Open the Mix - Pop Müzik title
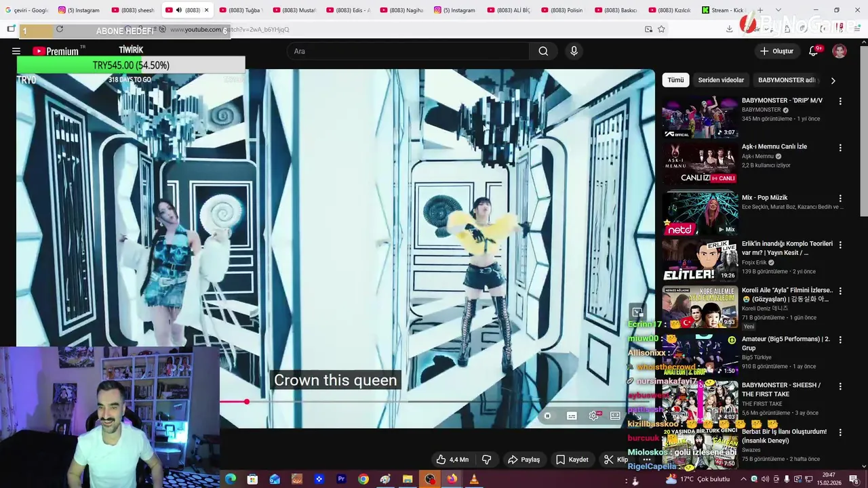The height and width of the screenshot is (488, 868). [x=764, y=198]
